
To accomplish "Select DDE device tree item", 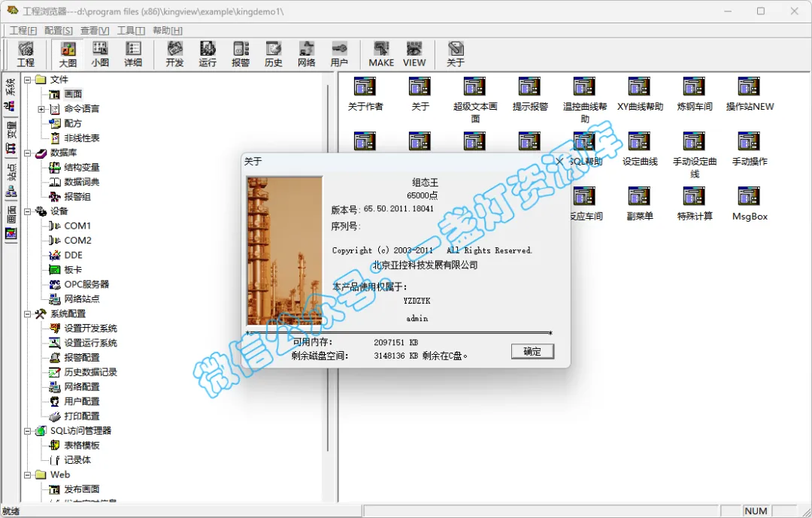I will coord(73,256).
